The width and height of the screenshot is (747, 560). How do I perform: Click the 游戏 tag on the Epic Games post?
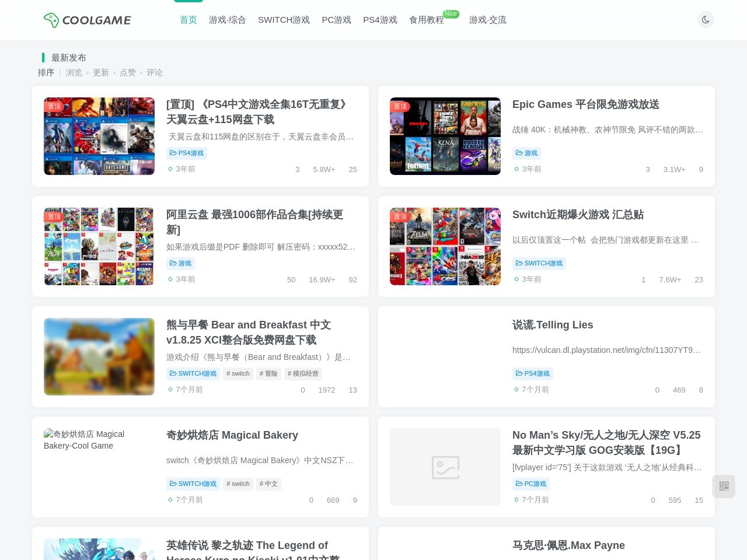[x=527, y=153]
